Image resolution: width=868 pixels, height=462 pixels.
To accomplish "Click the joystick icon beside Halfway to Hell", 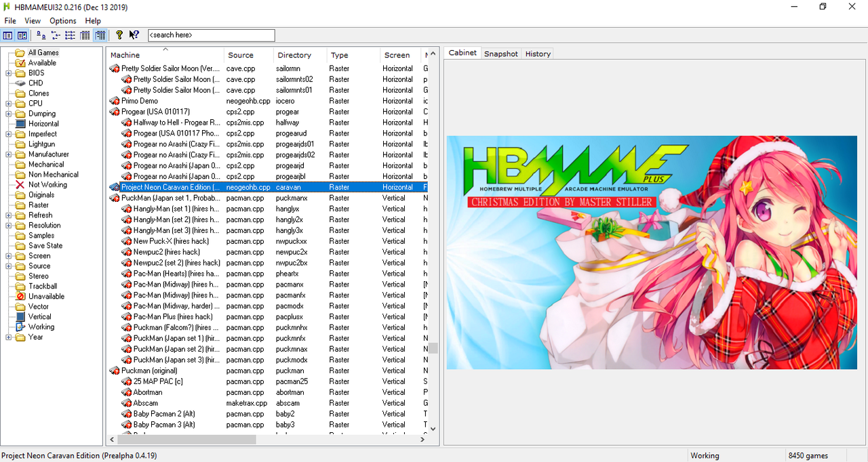I will pos(126,123).
